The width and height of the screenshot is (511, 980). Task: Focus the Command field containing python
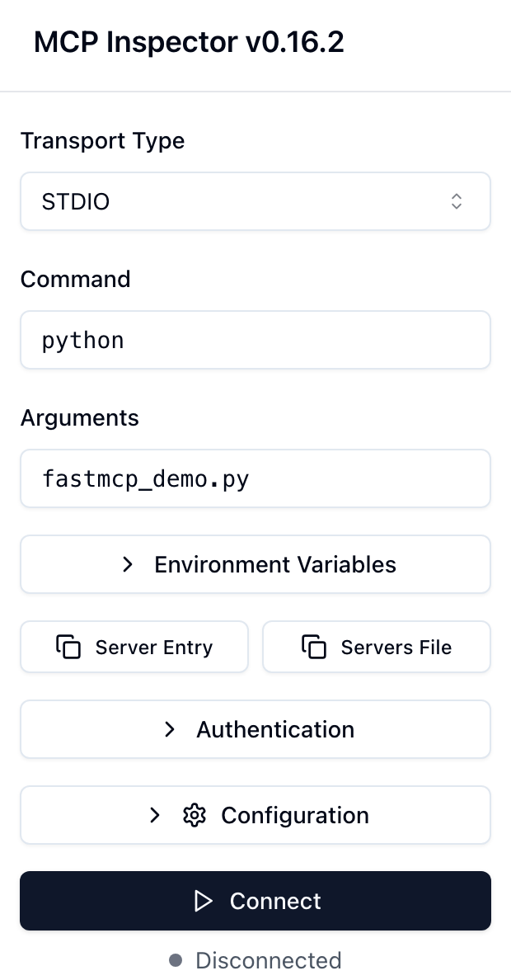coord(255,340)
